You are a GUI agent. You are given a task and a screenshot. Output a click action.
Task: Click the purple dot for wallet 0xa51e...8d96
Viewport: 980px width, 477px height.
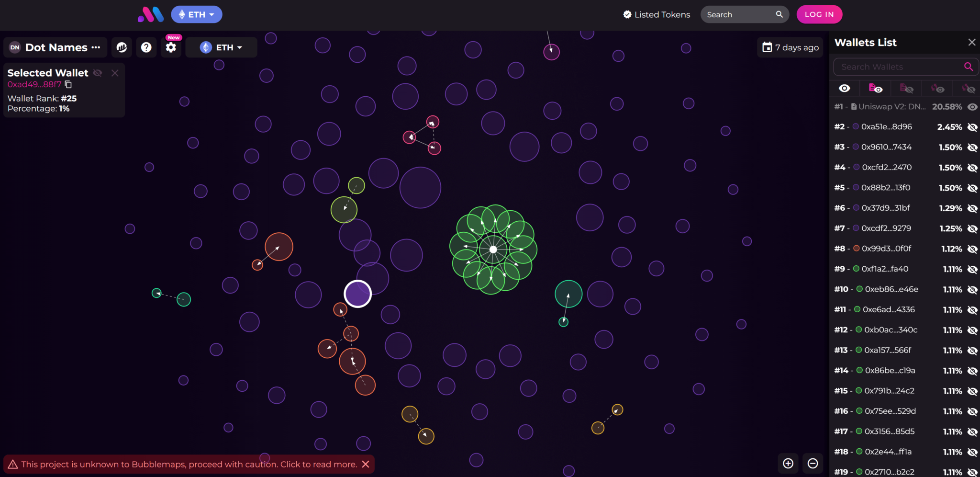[x=856, y=126]
